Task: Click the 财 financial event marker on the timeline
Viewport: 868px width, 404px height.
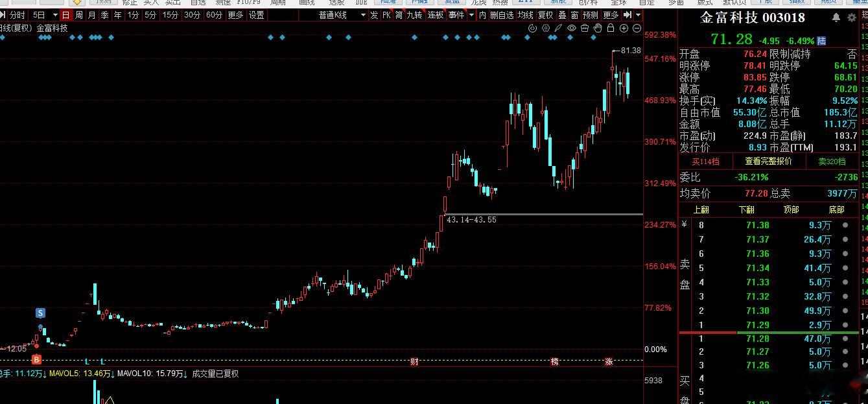Action: [414, 361]
